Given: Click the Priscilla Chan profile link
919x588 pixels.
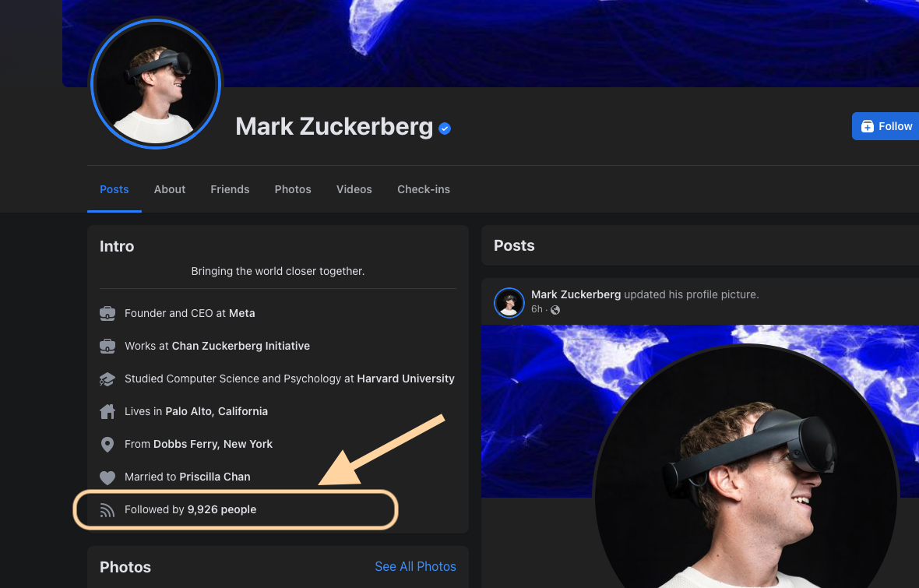Looking at the screenshot, I should point(215,477).
